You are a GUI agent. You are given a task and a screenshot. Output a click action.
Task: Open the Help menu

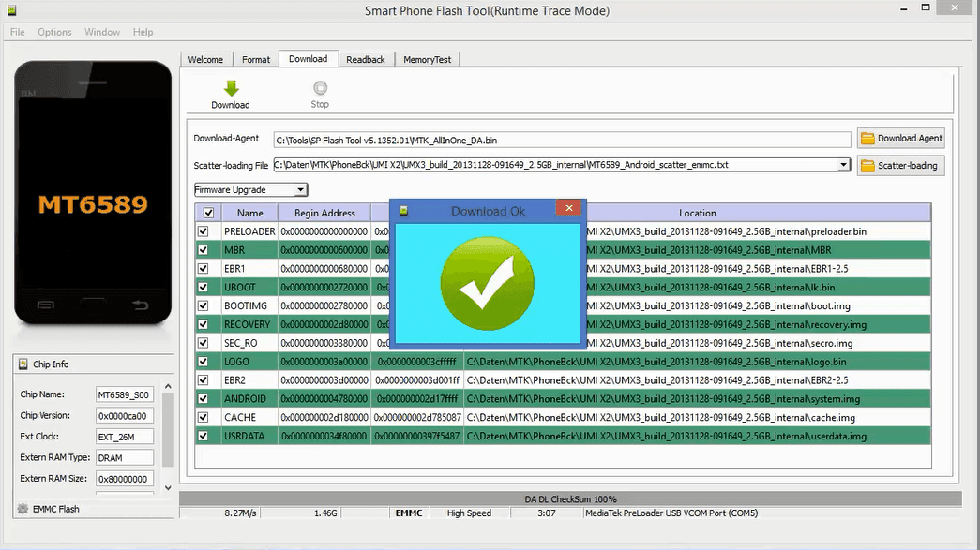[x=143, y=32]
